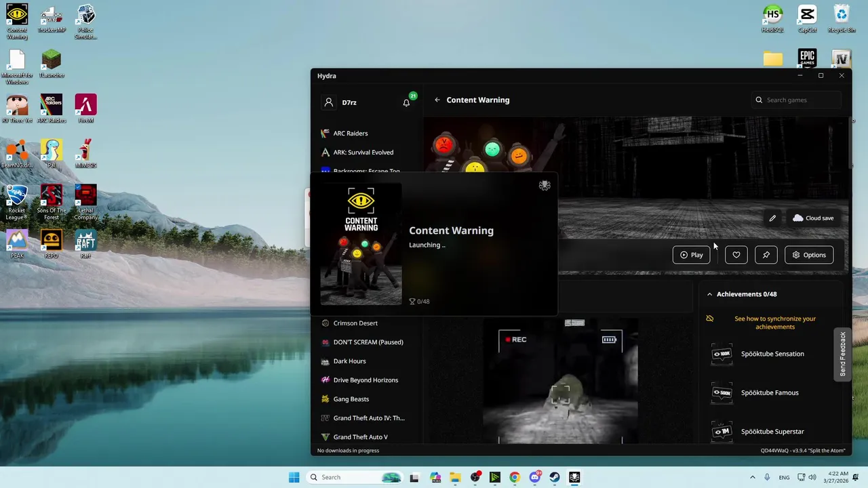Click the REC gameplay screenshot thumbnail
Image resolution: width=868 pixels, height=488 pixels.
(560, 381)
